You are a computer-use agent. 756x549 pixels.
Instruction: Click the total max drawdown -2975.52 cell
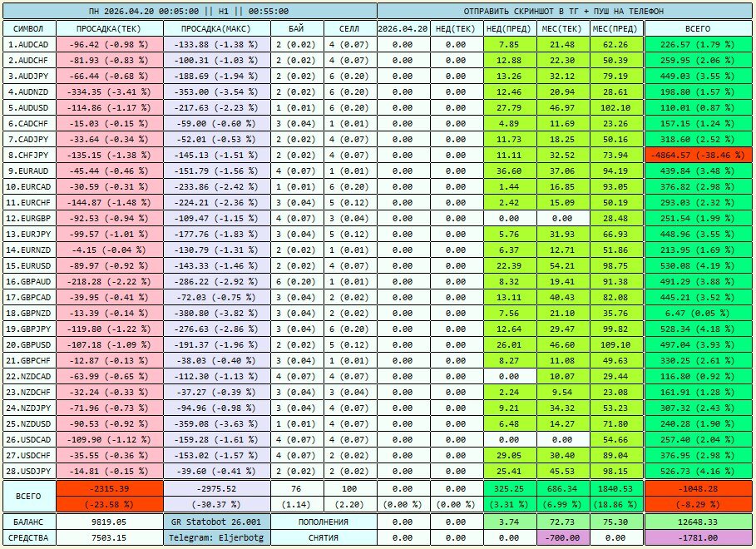(x=216, y=489)
